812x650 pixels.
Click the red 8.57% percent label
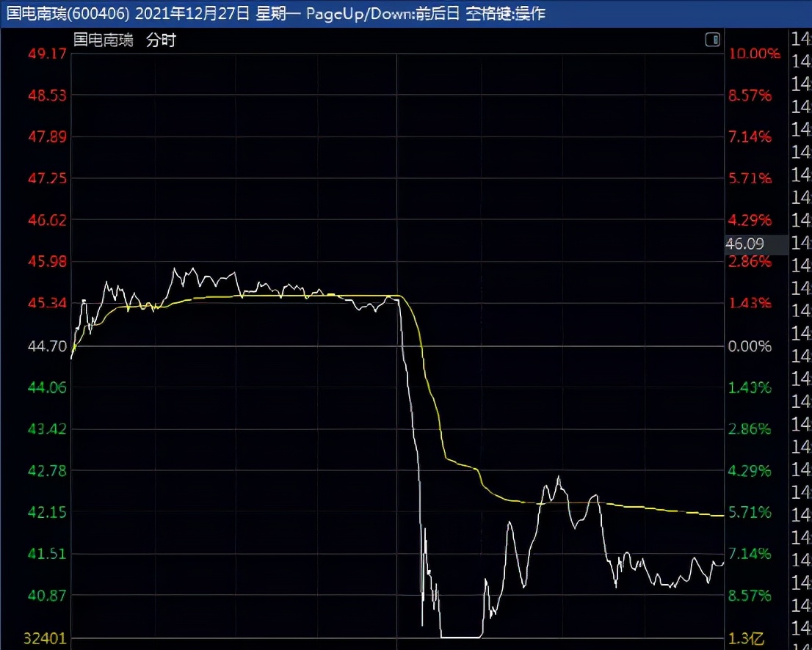[750, 95]
